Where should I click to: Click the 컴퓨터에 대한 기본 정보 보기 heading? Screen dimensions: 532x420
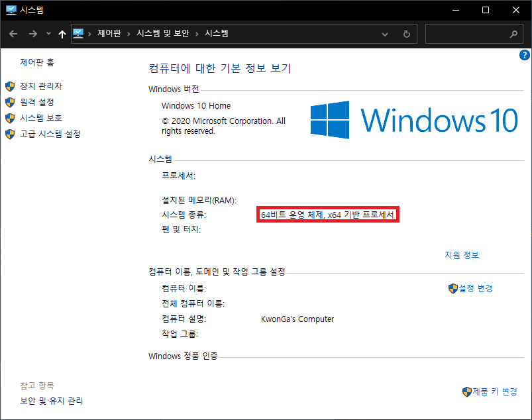click(220, 68)
